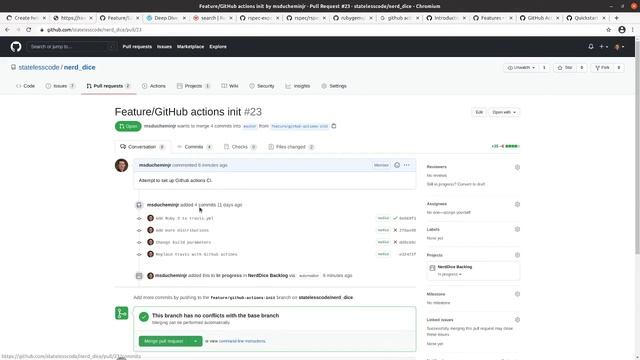Screen dimensions: 640x360
Task: Open the comment three-dot options menu
Action: (407, 165)
